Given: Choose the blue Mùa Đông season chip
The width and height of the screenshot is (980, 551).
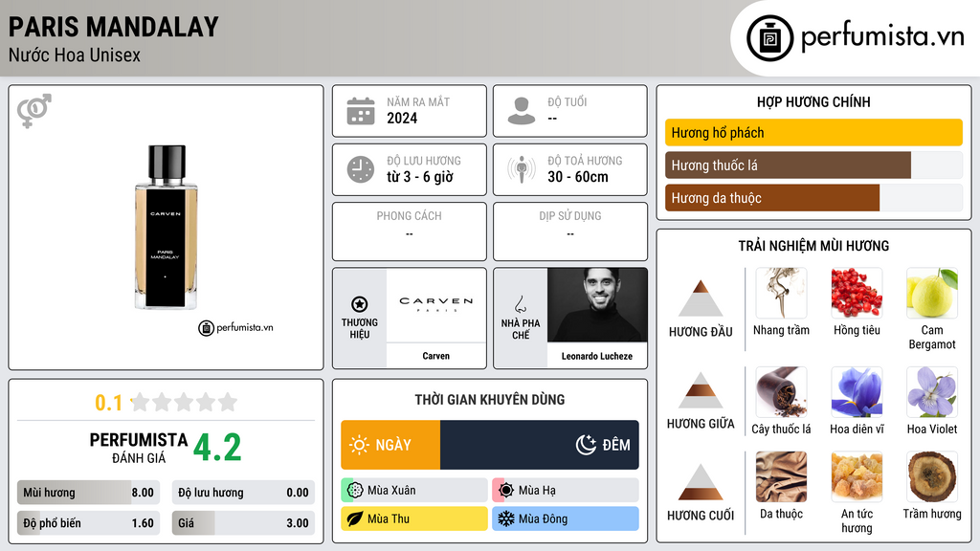Looking at the screenshot, I should click(x=566, y=518).
